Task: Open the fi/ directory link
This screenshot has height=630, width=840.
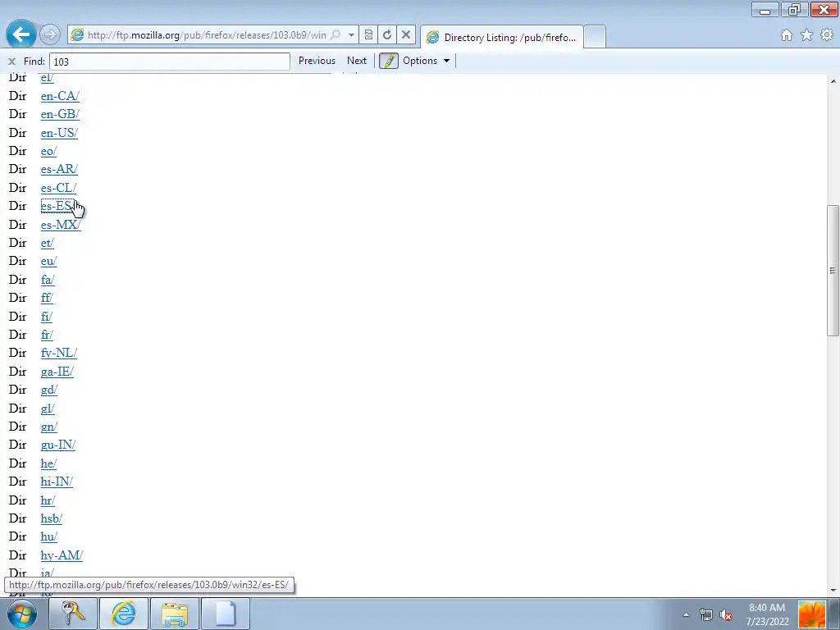Action: point(46,317)
